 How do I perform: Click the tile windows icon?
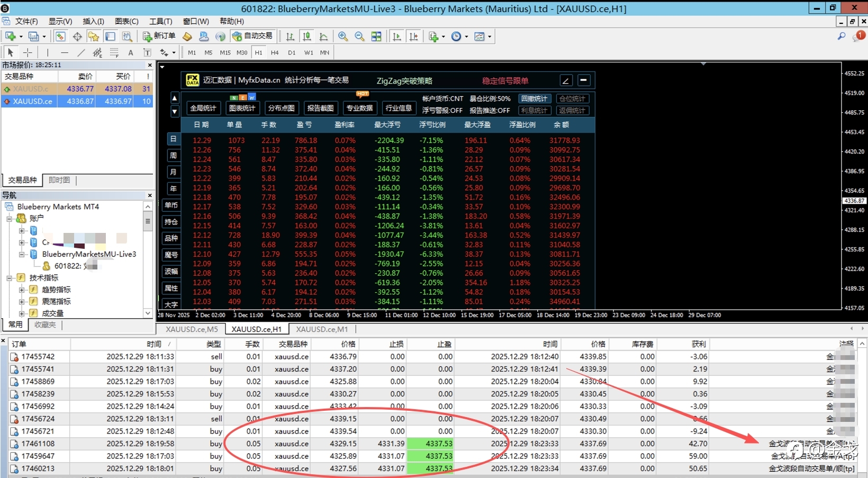(376, 37)
